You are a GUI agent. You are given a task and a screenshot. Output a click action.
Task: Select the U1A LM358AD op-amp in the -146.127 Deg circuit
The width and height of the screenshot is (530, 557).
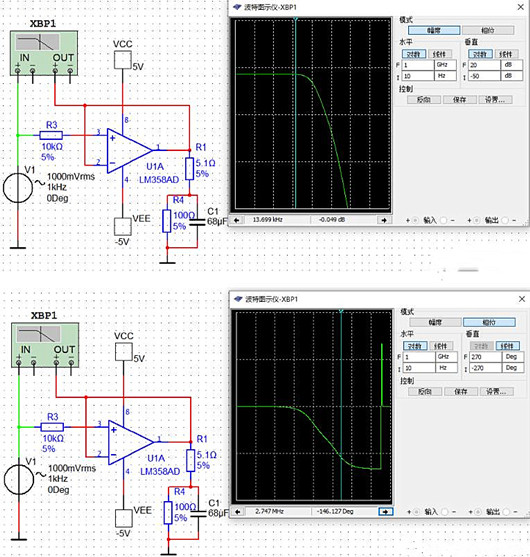click(131, 442)
